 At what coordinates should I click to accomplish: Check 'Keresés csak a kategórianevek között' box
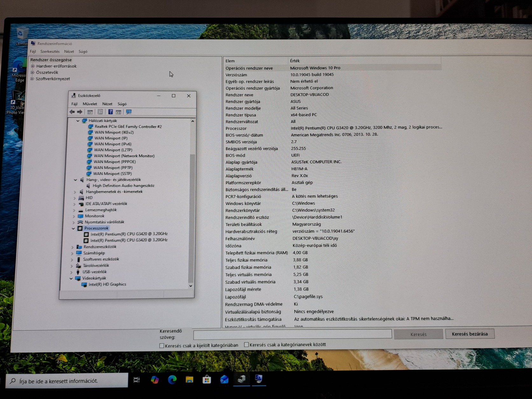tap(246, 345)
